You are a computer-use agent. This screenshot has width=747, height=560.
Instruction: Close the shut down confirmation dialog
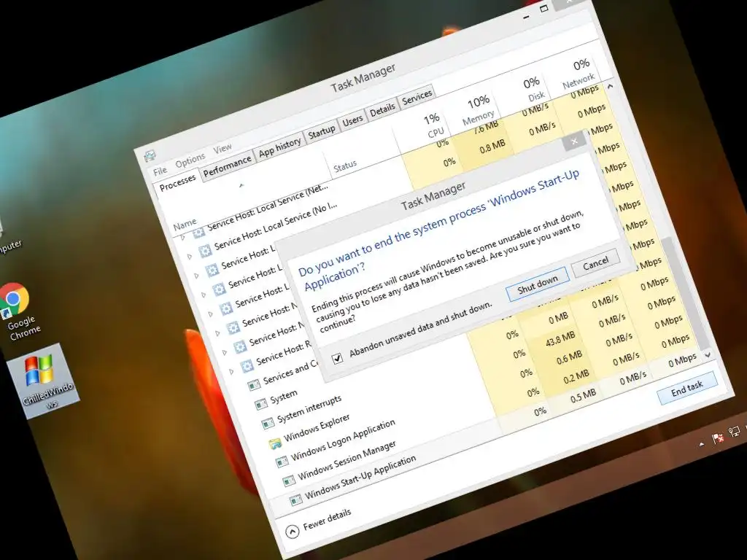point(574,141)
